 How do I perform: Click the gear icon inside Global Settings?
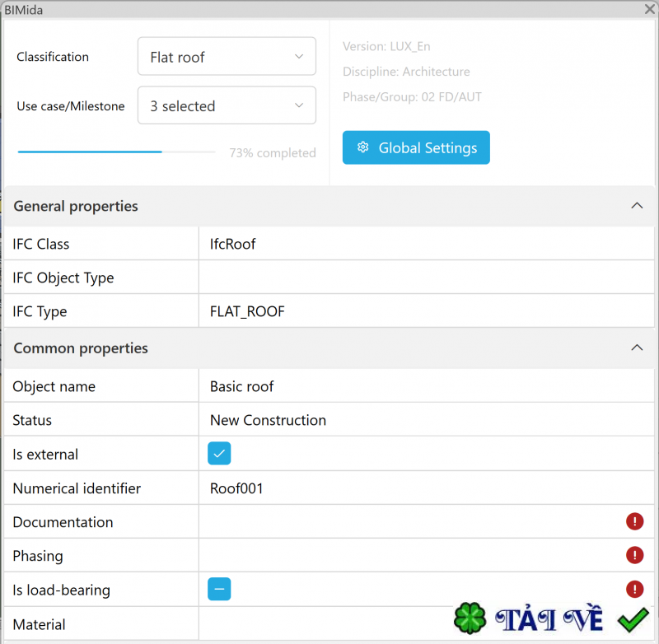(x=362, y=147)
